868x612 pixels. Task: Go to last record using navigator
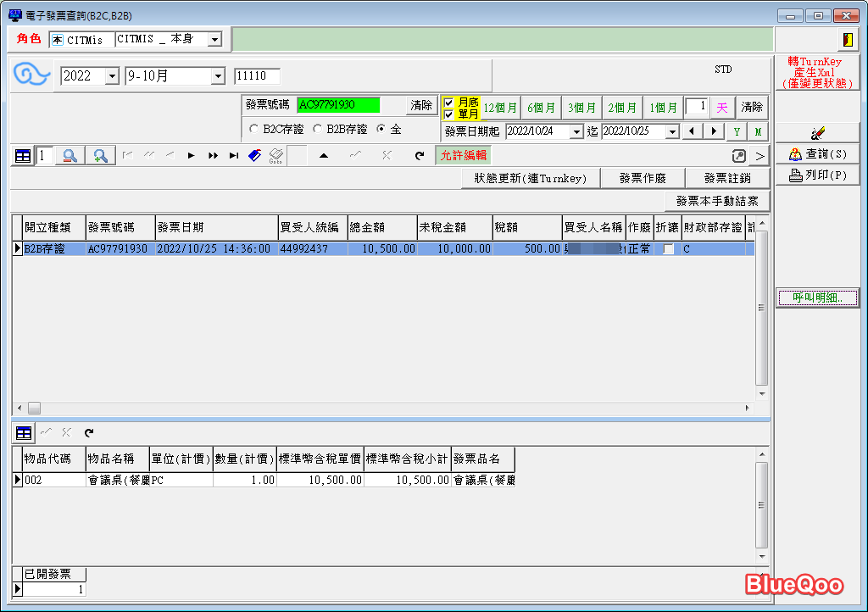(234, 155)
